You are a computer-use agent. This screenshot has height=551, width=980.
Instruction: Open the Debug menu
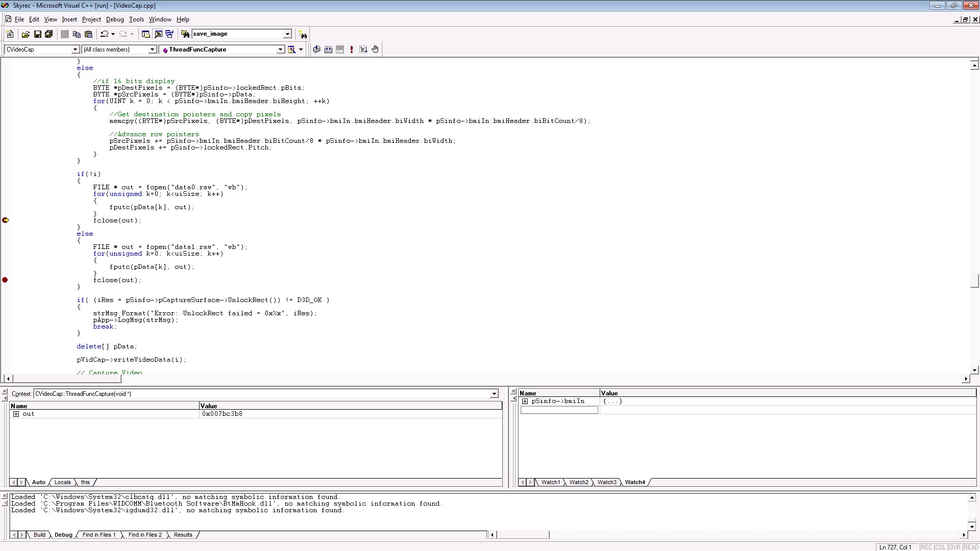(x=115, y=19)
